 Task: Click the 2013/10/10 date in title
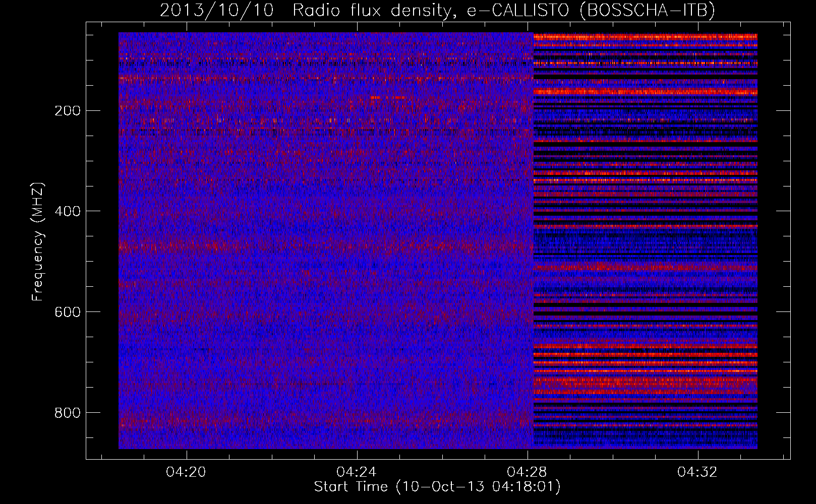(217, 10)
